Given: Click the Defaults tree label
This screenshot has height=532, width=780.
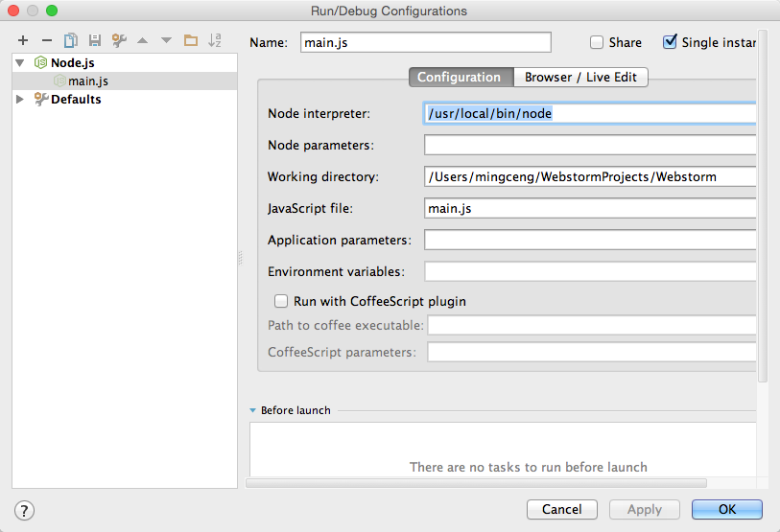Looking at the screenshot, I should 76,99.
